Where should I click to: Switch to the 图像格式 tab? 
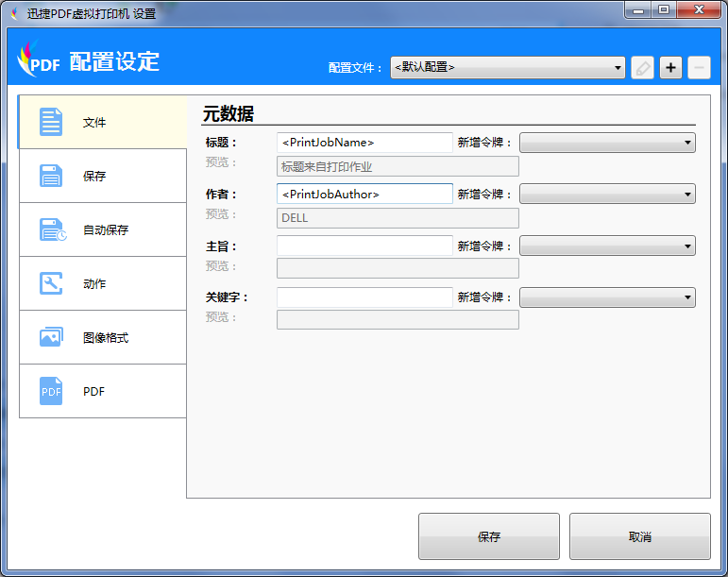105,337
